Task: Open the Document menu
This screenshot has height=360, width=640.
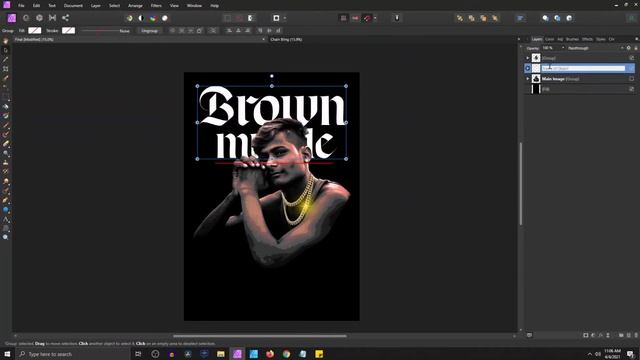Action: pyautogui.click(x=73, y=6)
